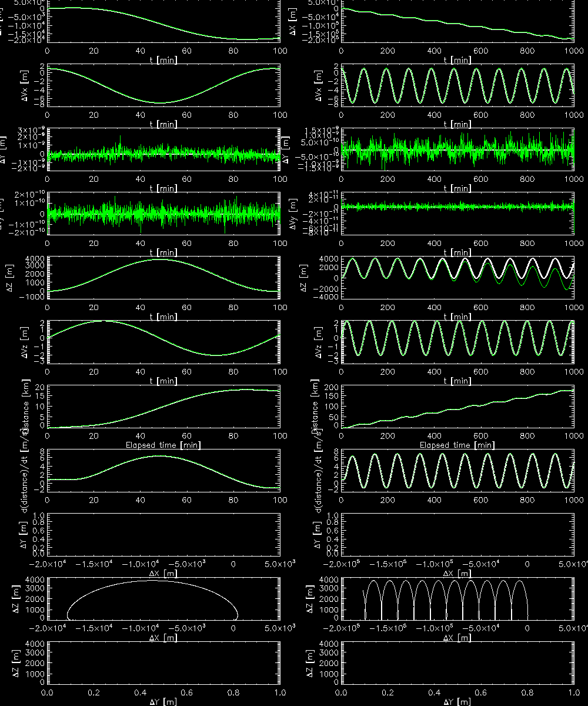The image size is (588, 706).
Task: Click the noisy ΔVy plot spanning 0–100 min
Action: [163, 214]
